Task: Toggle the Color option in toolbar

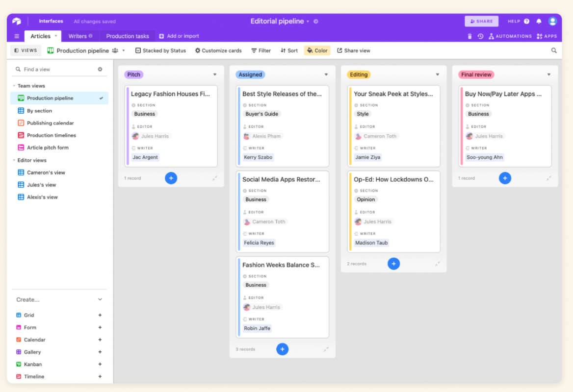Action: 317,50
